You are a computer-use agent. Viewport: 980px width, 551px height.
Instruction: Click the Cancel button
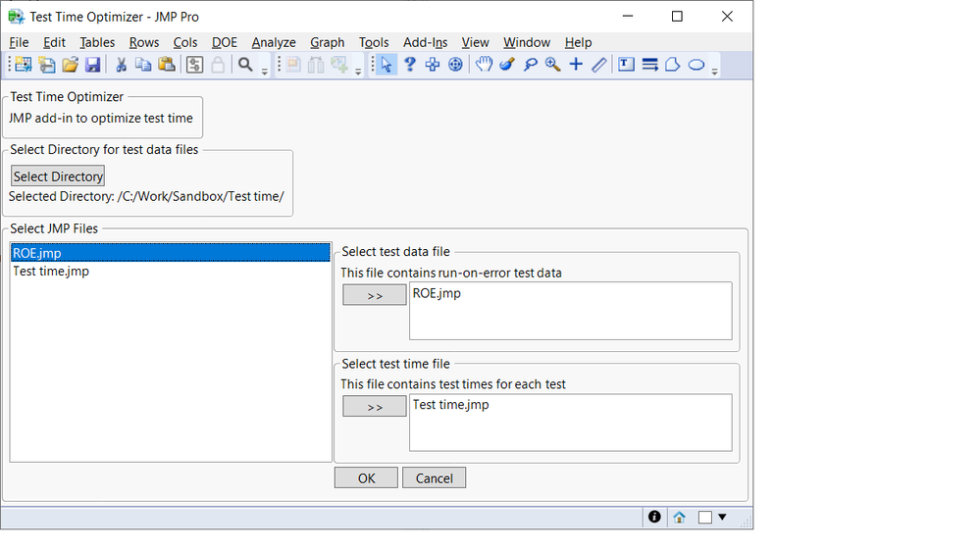434,477
